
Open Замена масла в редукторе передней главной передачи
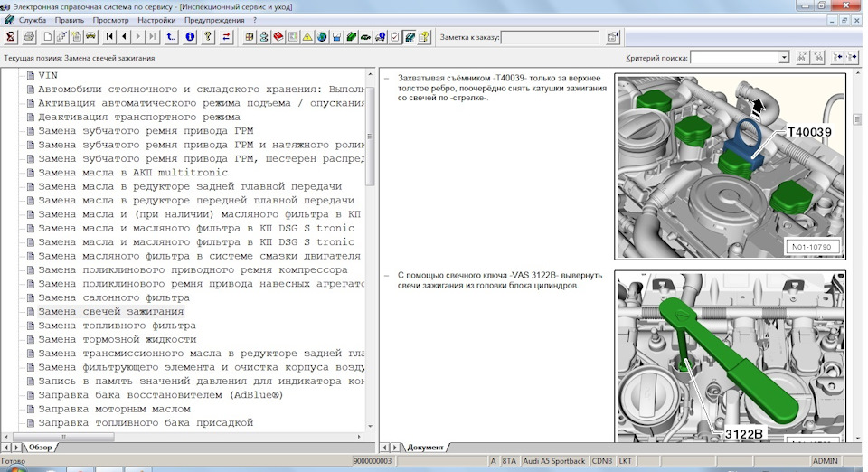196,200
